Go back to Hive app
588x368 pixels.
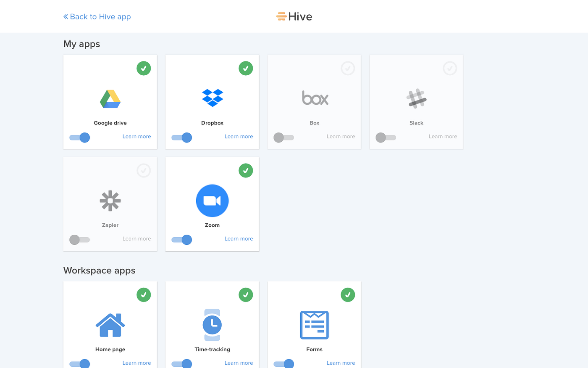(97, 16)
